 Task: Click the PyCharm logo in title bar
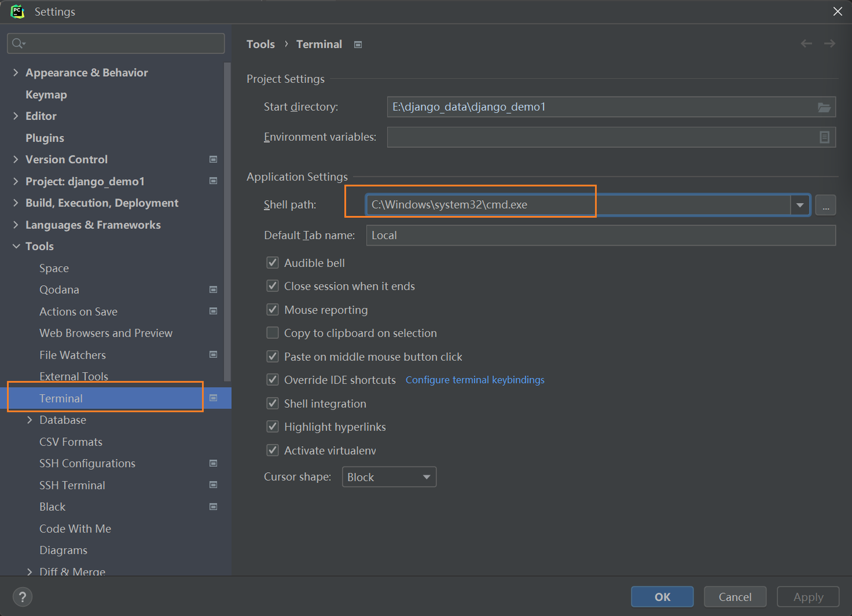[17, 11]
